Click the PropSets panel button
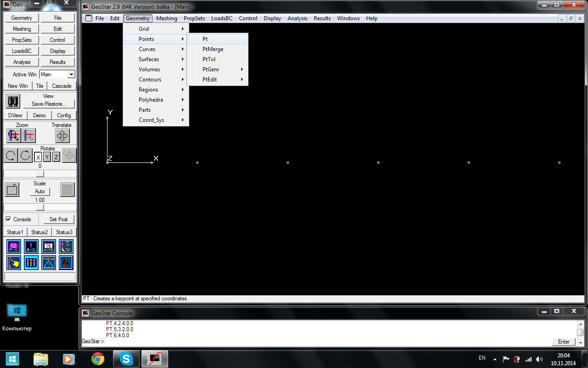Image resolution: width=588 pixels, height=368 pixels. pos(22,40)
